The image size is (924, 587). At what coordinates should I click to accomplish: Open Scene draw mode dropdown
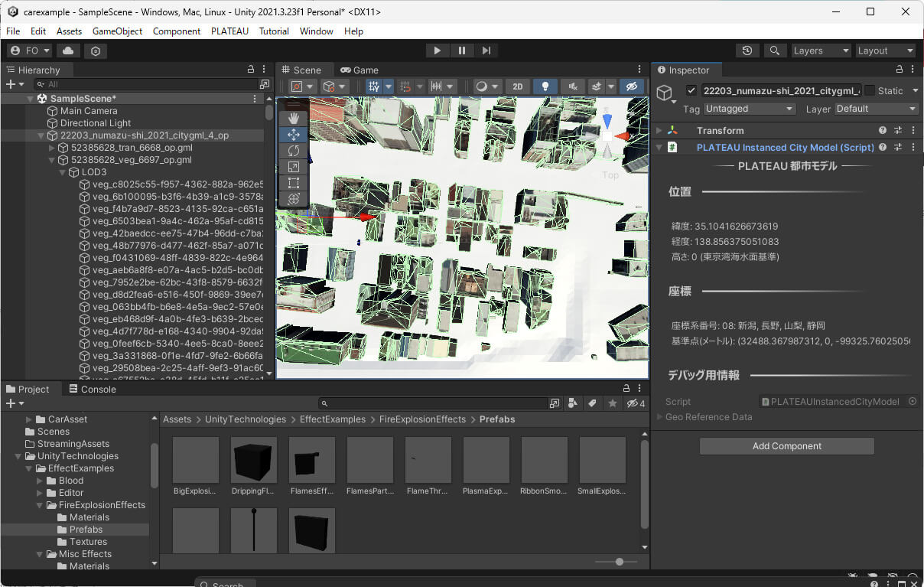486,86
